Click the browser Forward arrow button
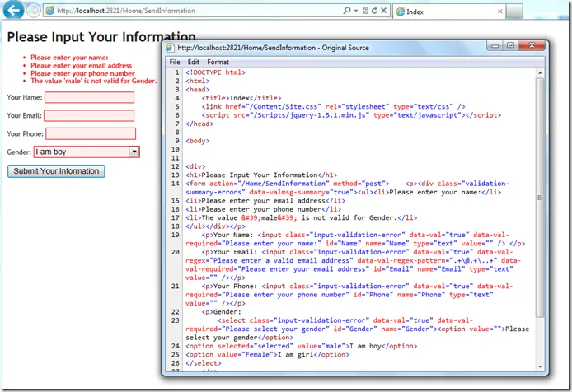The height and width of the screenshot is (392, 572). [33, 12]
